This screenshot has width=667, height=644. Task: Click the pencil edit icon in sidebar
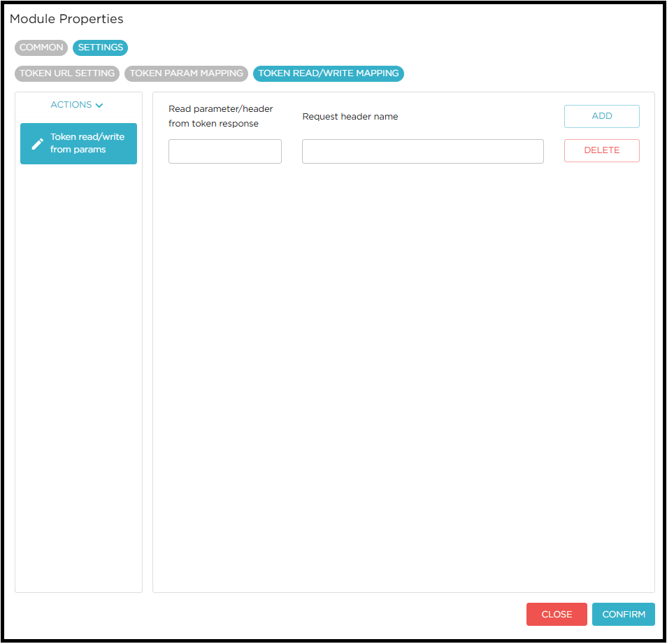point(38,144)
